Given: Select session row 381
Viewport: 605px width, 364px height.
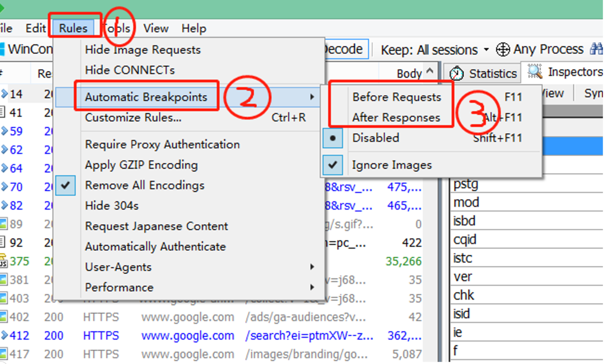Looking at the screenshot, I should coord(26,280).
